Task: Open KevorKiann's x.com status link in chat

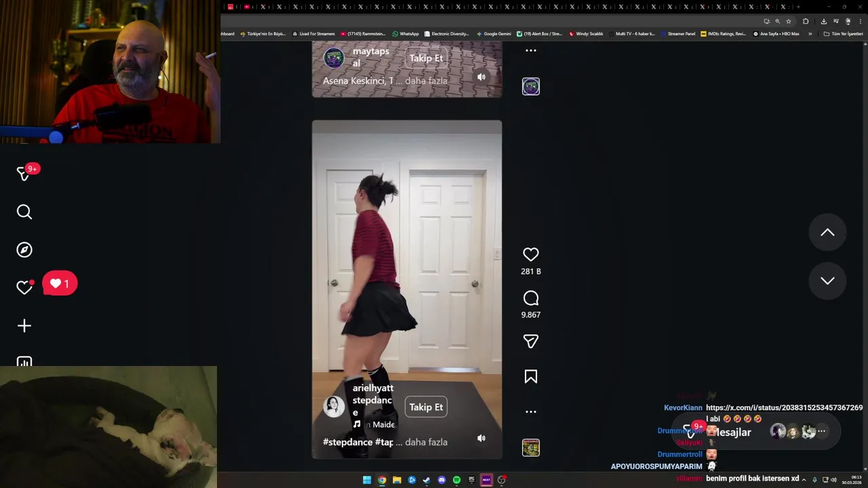Action: (x=784, y=408)
